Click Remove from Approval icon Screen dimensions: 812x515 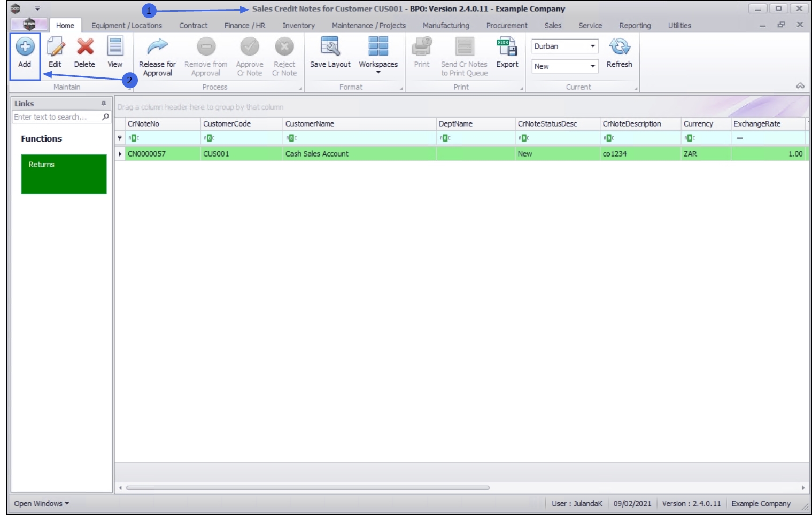206,47
